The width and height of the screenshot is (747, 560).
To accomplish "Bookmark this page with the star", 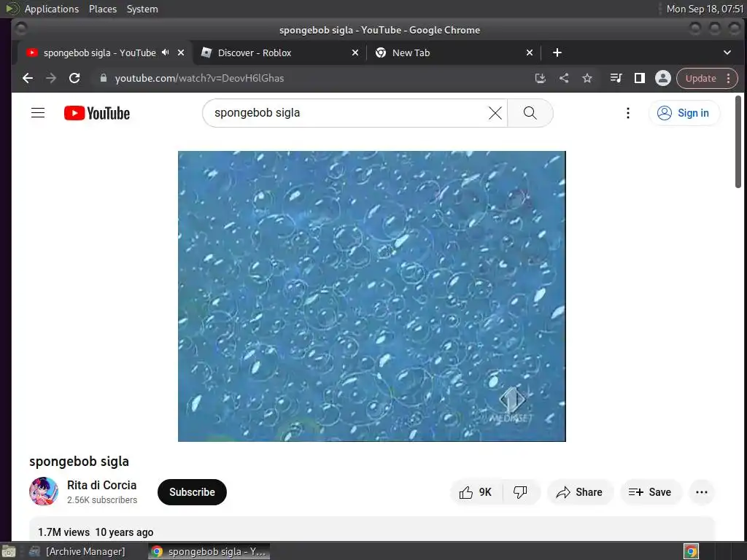I will tap(587, 78).
